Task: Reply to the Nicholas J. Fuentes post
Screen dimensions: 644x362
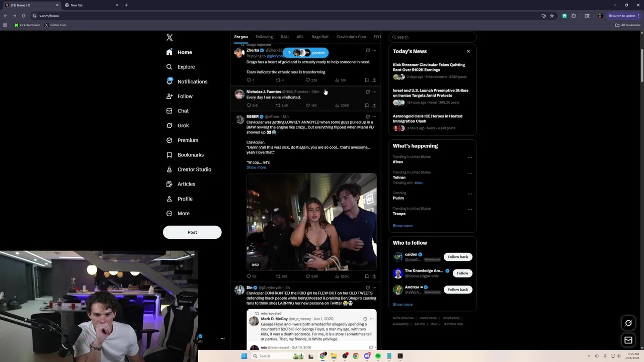Action: click(x=252, y=105)
